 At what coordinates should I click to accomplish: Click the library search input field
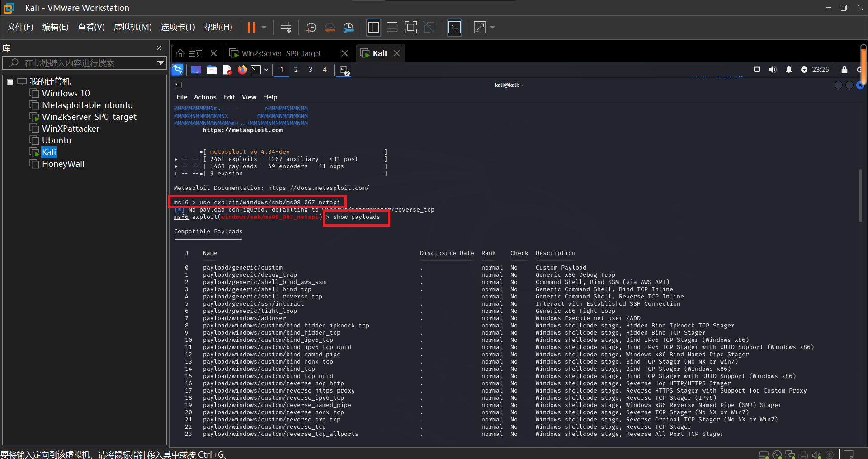pos(84,63)
